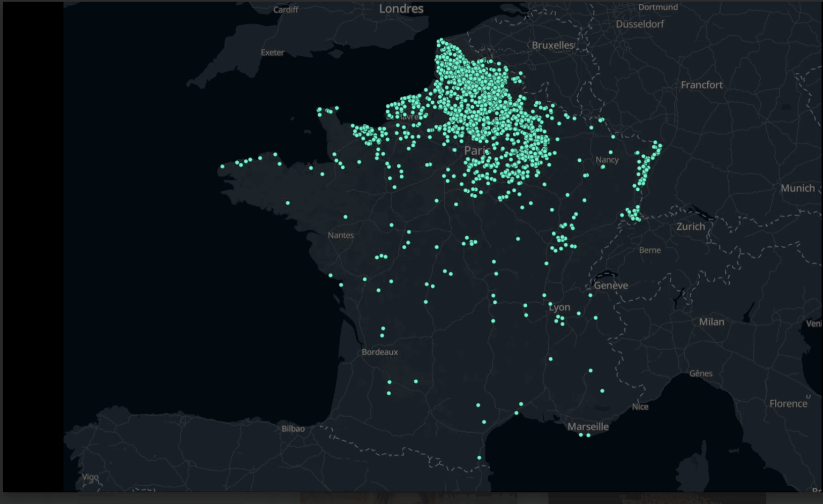This screenshot has height=504, width=823.
Task: Click the Munich city label
Action: tap(797, 188)
